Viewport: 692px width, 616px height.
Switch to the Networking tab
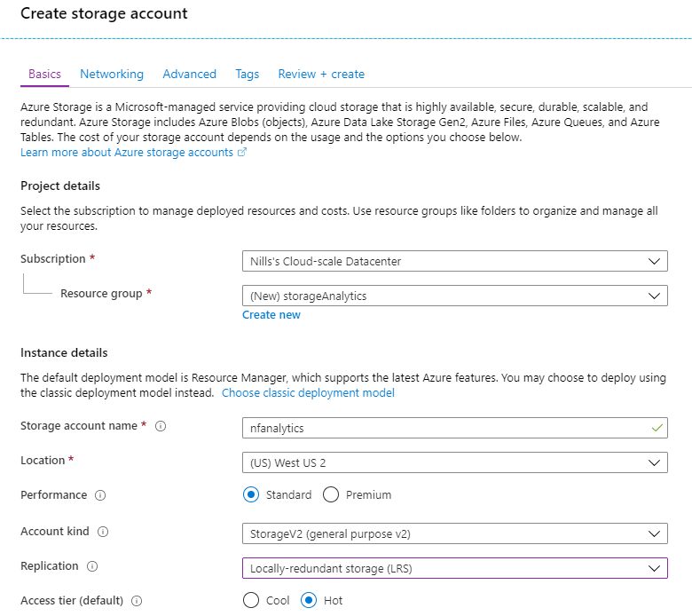click(x=112, y=74)
